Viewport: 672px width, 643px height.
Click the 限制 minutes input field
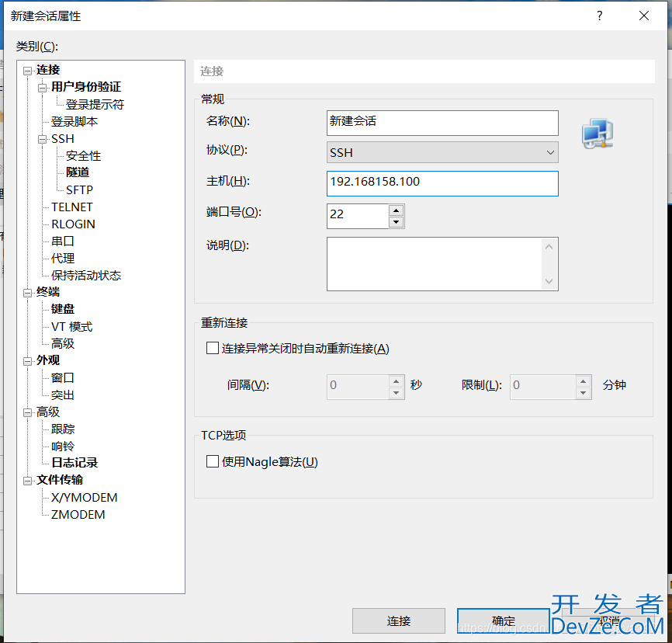coord(542,387)
